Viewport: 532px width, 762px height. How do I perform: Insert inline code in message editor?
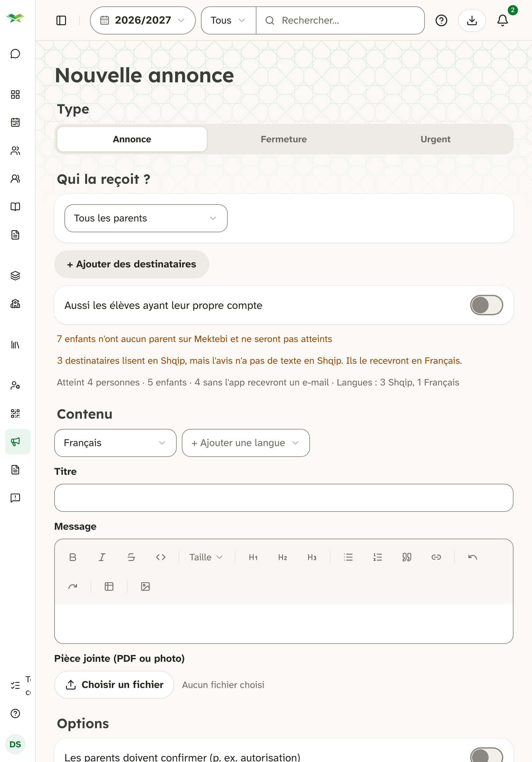click(160, 557)
